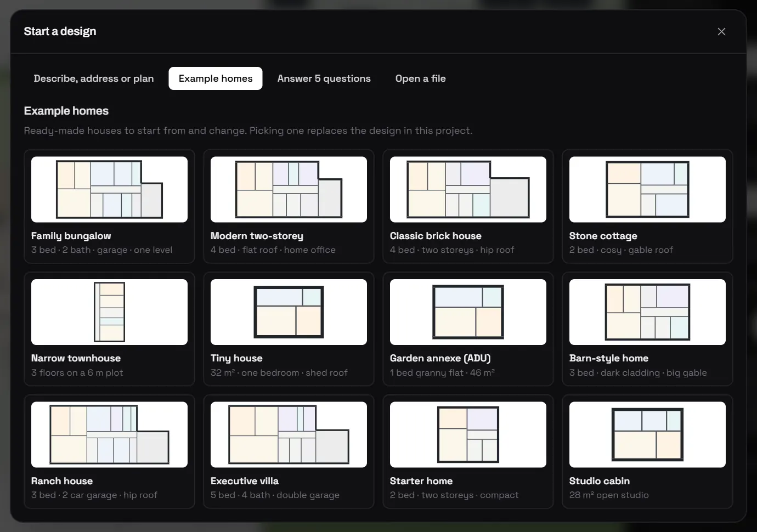This screenshot has height=532, width=757.
Task: Click "2 bed · two storeys · compact" description
Action: 454,495
